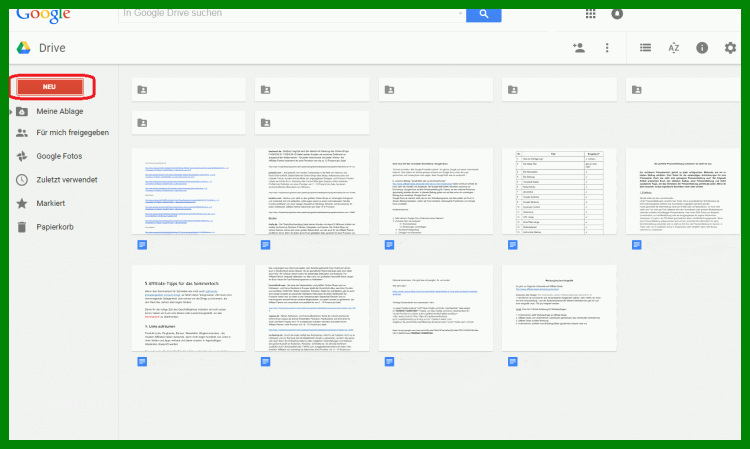Screen dimensions: 750x449
Task: Click the add person share icon
Action: (x=579, y=48)
